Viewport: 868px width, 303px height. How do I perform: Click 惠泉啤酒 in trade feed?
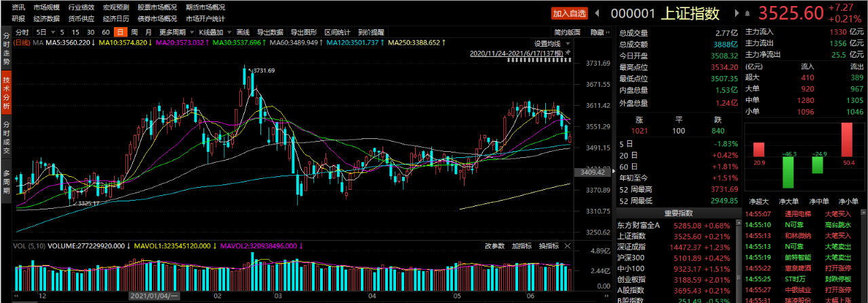pyautogui.click(x=797, y=268)
